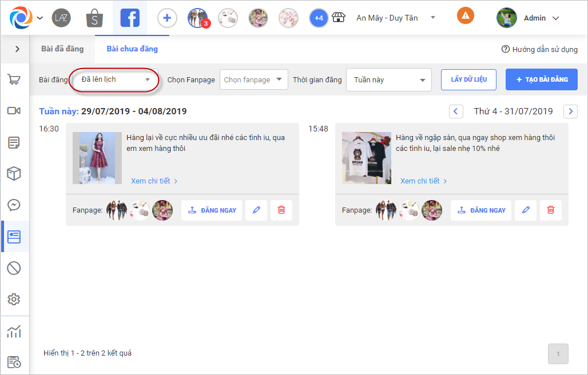Click the app logo in top-left

pos(21,18)
